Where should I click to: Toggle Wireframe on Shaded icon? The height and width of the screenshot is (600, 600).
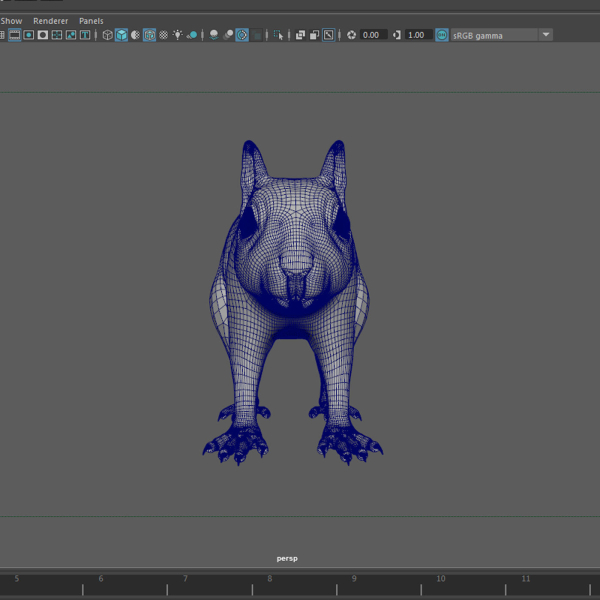pyautogui.click(x=149, y=35)
